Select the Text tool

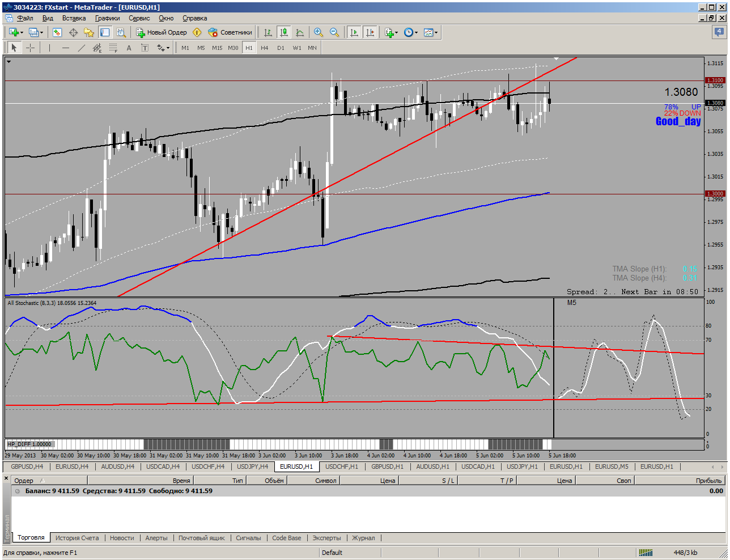coord(129,48)
